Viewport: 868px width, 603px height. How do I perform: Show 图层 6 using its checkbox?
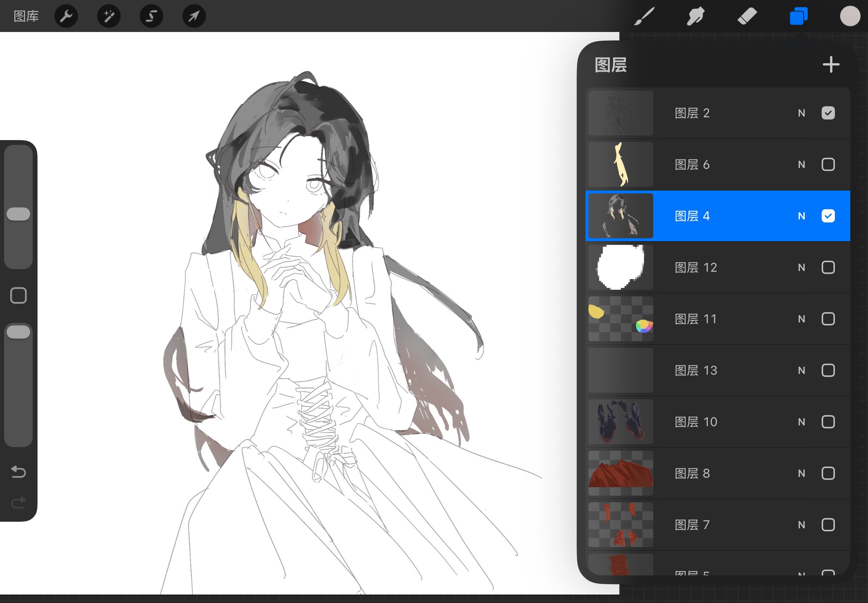point(828,164)
